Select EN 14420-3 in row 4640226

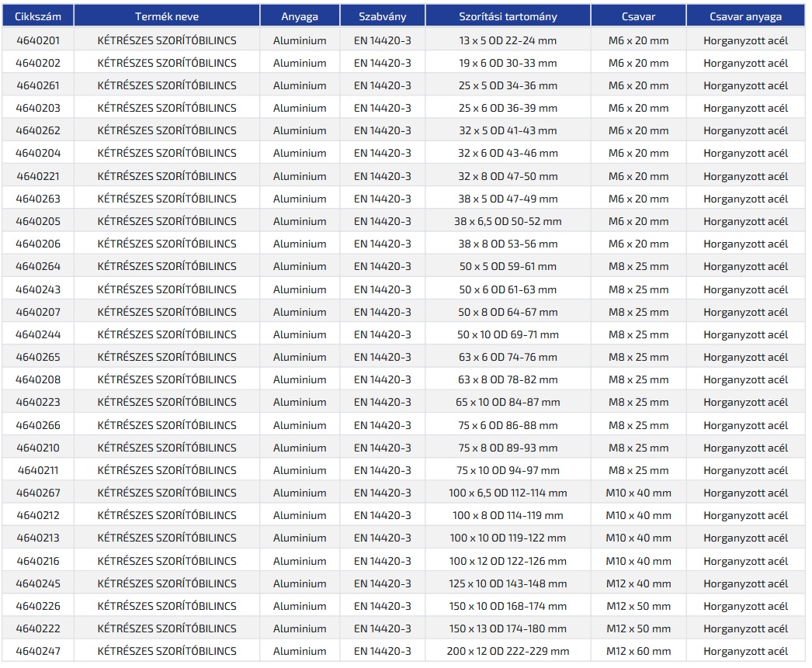[383, 606]
